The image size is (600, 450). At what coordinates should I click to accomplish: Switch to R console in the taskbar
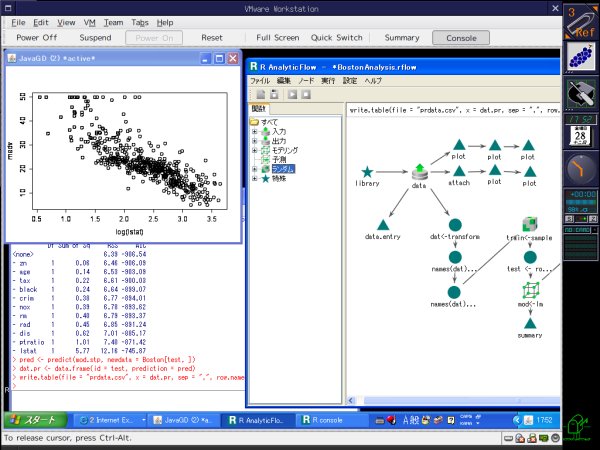coord(331,420)
